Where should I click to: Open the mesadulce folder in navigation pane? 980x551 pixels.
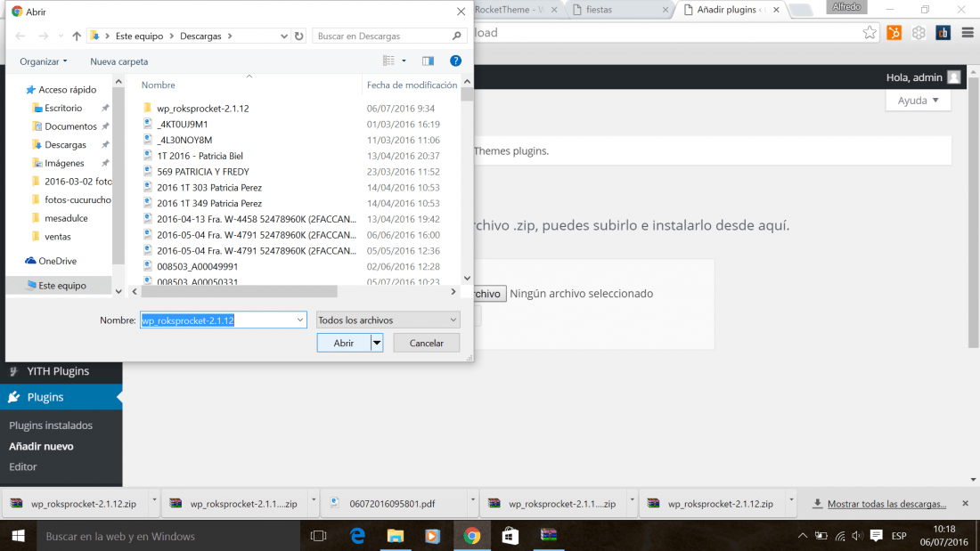[x=66, y=218]
